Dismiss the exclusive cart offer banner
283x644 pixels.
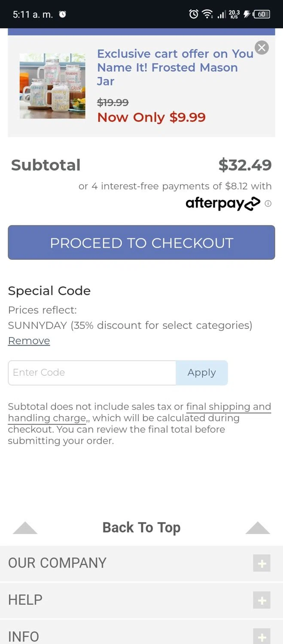[262, 47]
